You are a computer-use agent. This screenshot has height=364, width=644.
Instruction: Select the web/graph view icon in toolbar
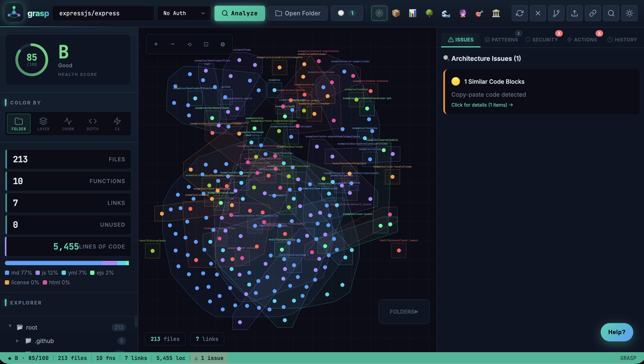(379, 13)
